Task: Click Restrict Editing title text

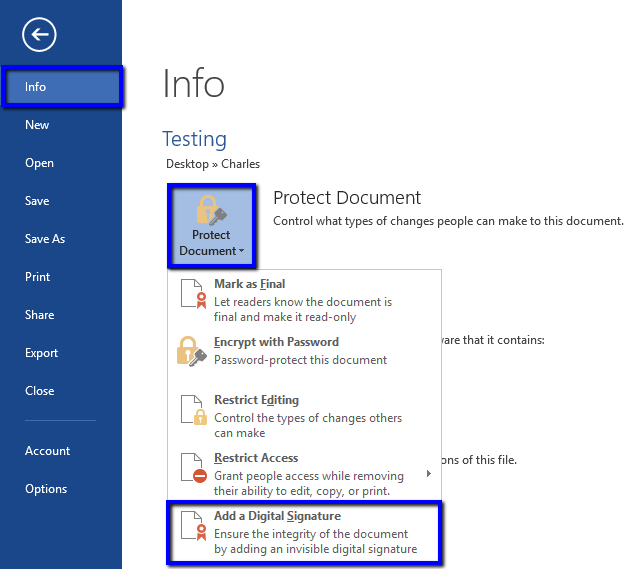Action: coord(256,400)
